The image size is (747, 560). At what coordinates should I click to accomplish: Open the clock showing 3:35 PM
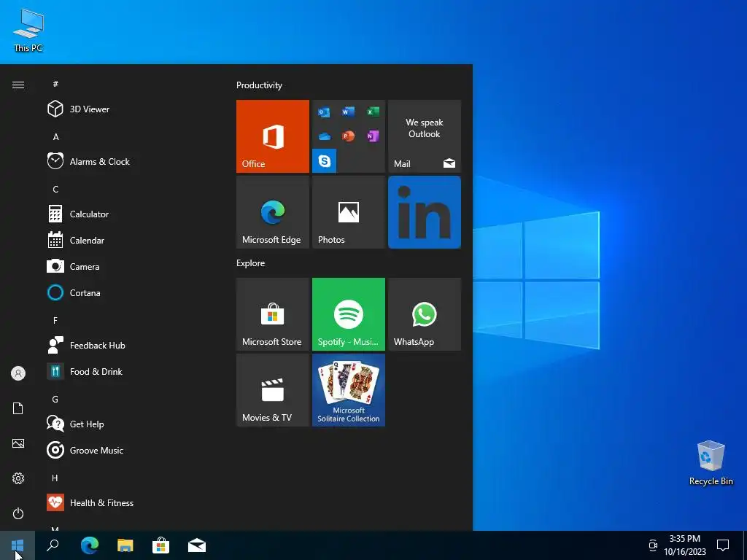coord(684,545)
